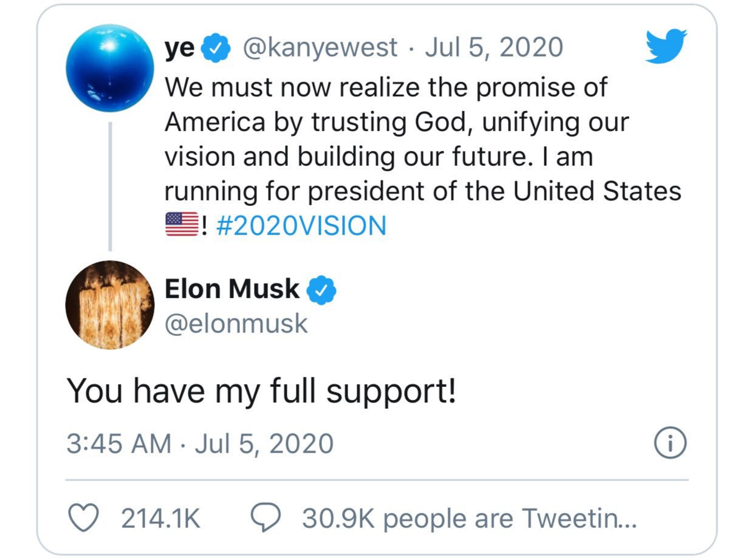Open the tweet info circle icon
Image resolution: width=754 pixels, height=560 pixels.
671,443
